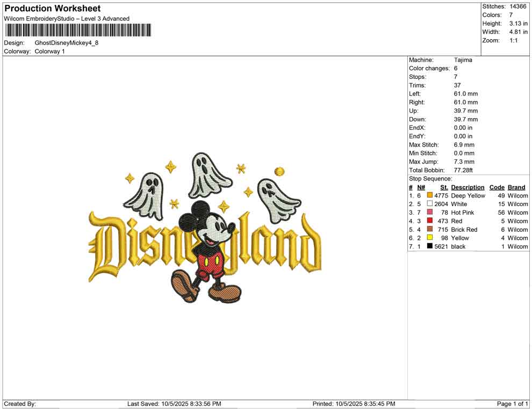Click the embroidery design preview image
The height and width of the screenshot is (409, 532).
(x=205, y=228)
